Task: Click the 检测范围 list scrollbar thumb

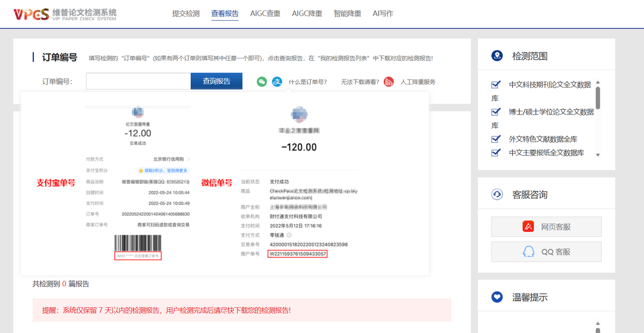Action: click(598, 98)
